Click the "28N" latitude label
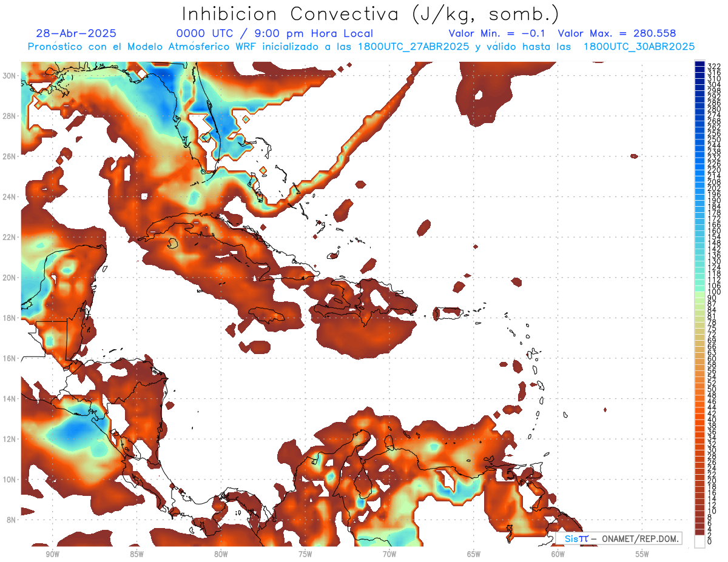Screen dimensions: 728x562 coord(10,116)
